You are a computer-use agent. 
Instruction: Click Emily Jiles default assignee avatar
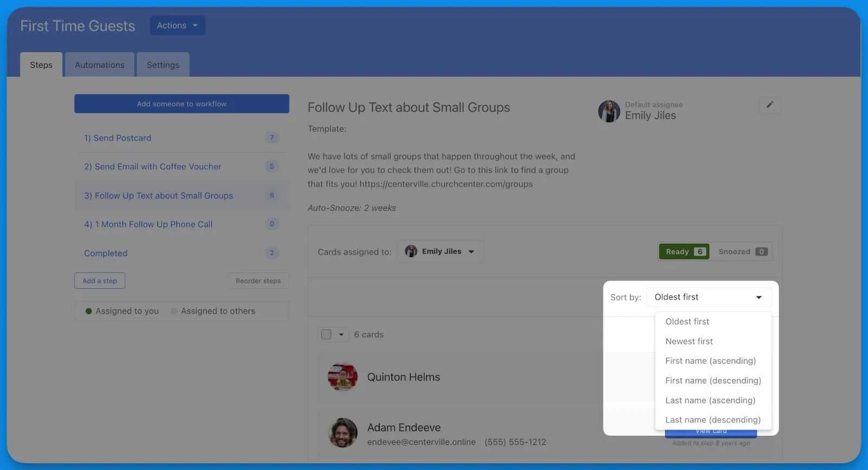609,111
